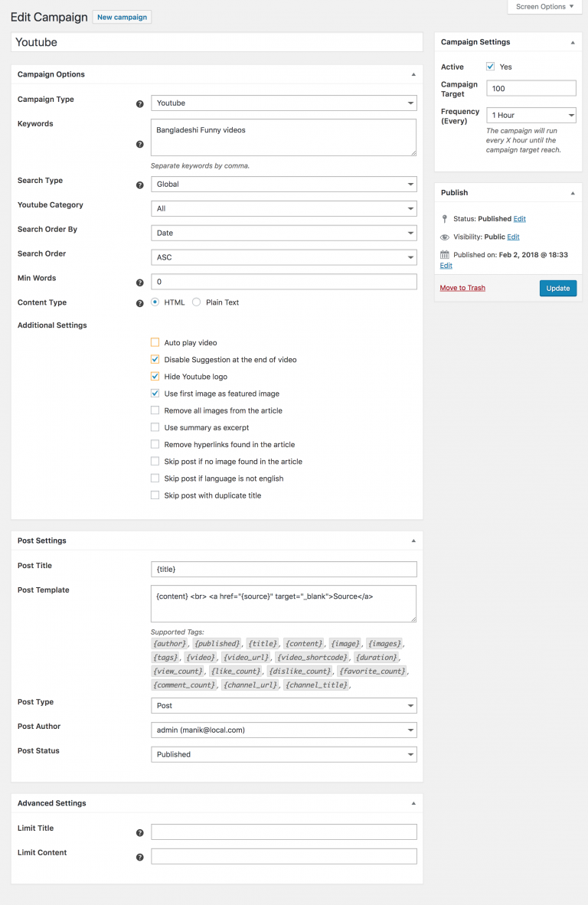The height and width of the screenshot is (905, 588).
Task: Edit the Visibility Public link
Action: pyautogui.click(x=513, y=237)
